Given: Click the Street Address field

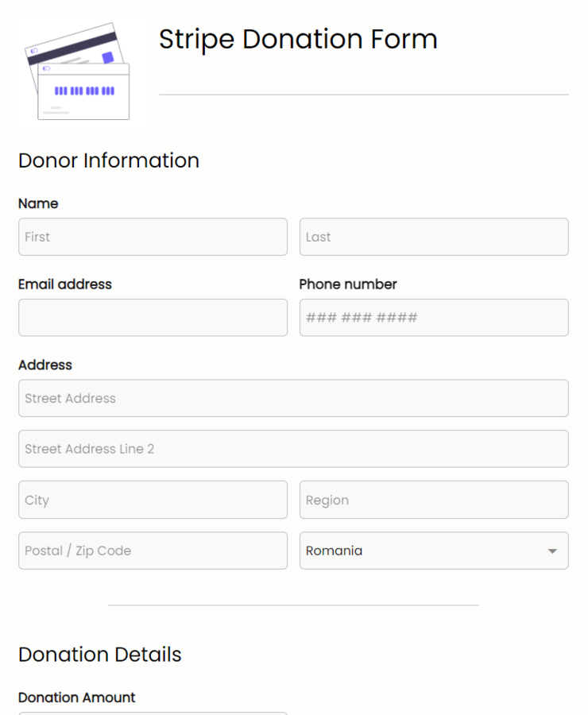Looking at the screenshot, I should tap(293, 398).
